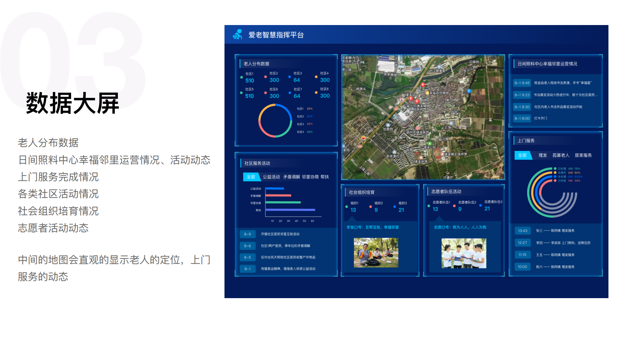
Task: Click the red map pin near 吴家墩路
Action: pos(423,85)
